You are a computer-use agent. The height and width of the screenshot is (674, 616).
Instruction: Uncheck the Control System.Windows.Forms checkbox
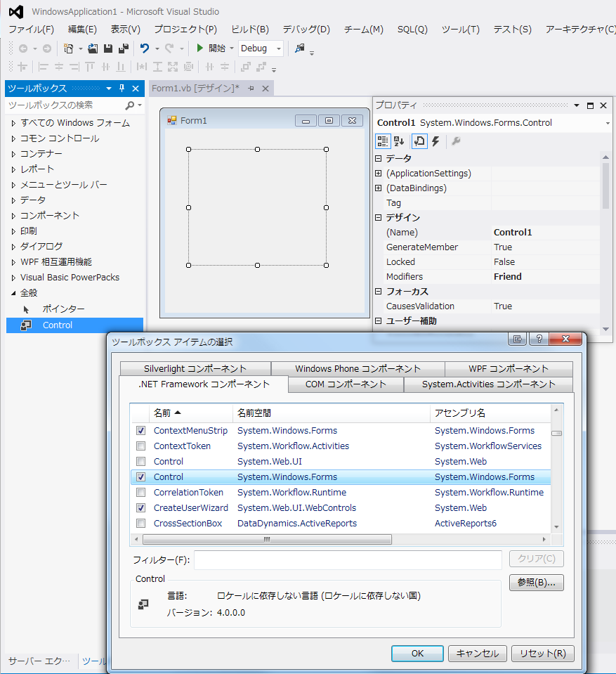[140, 477]
